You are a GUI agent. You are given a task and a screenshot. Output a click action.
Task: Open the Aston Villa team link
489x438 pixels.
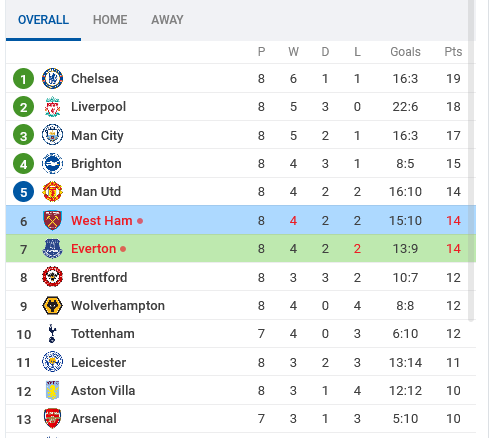point(103,391)
